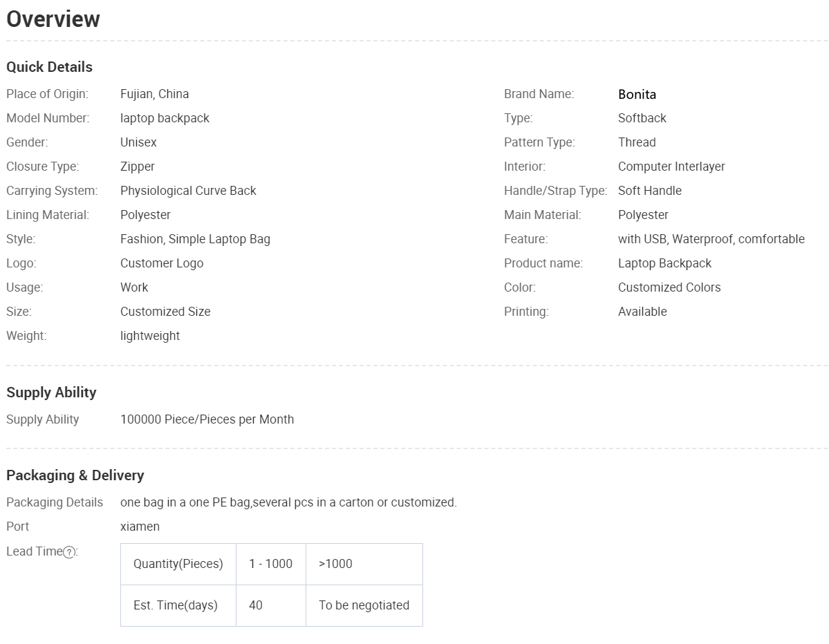Click the 'To be negotiated' table cell

point(364,605)
